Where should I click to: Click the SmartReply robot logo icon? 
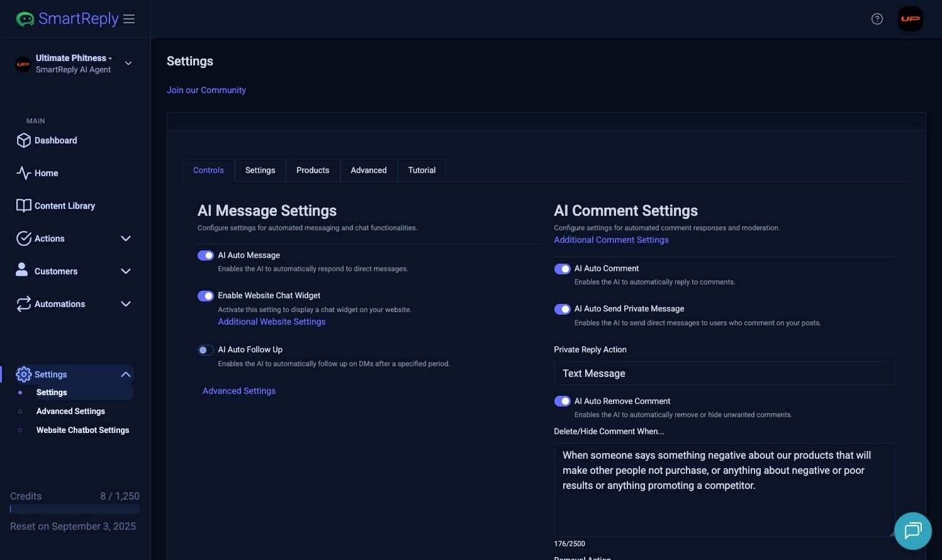tap(25, 19)
